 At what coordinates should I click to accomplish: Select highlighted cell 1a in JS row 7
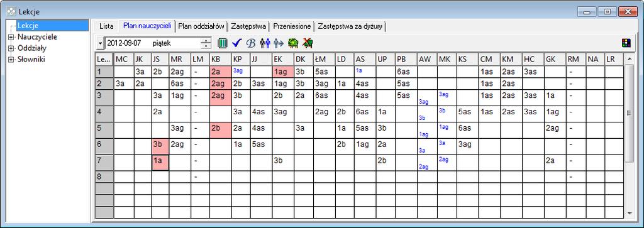click(x=160, y=163)
